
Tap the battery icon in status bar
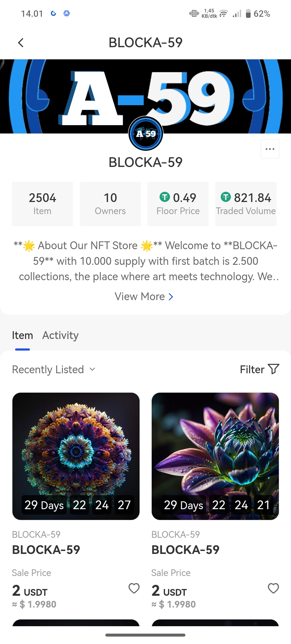(x=248, y=13)
